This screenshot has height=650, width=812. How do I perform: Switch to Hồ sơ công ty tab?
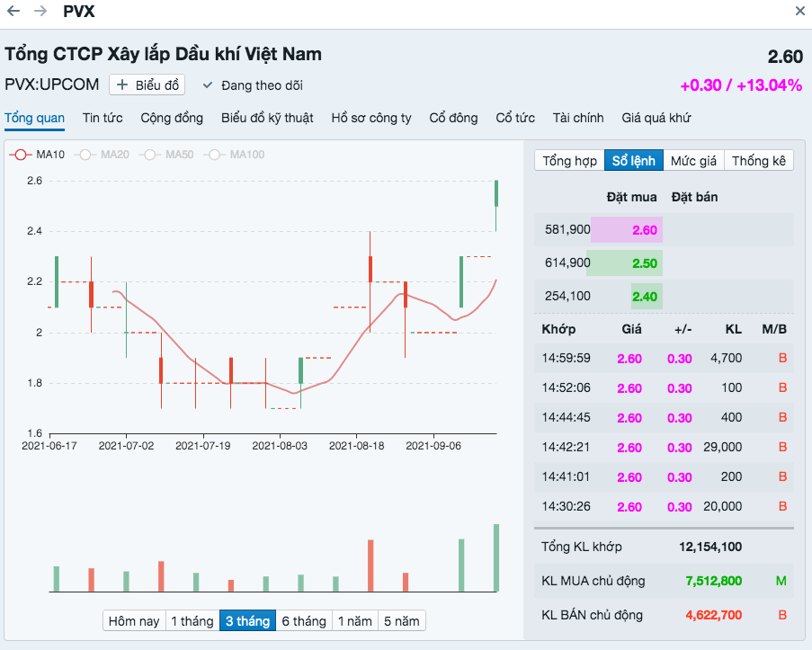click(371, 118)
